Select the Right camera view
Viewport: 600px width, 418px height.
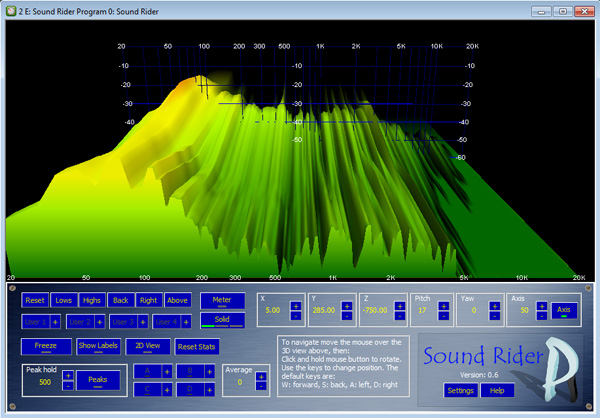148,300
